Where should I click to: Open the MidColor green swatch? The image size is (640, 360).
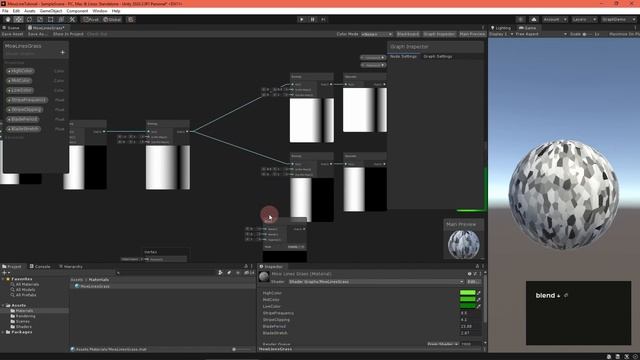tap(467, 299)
